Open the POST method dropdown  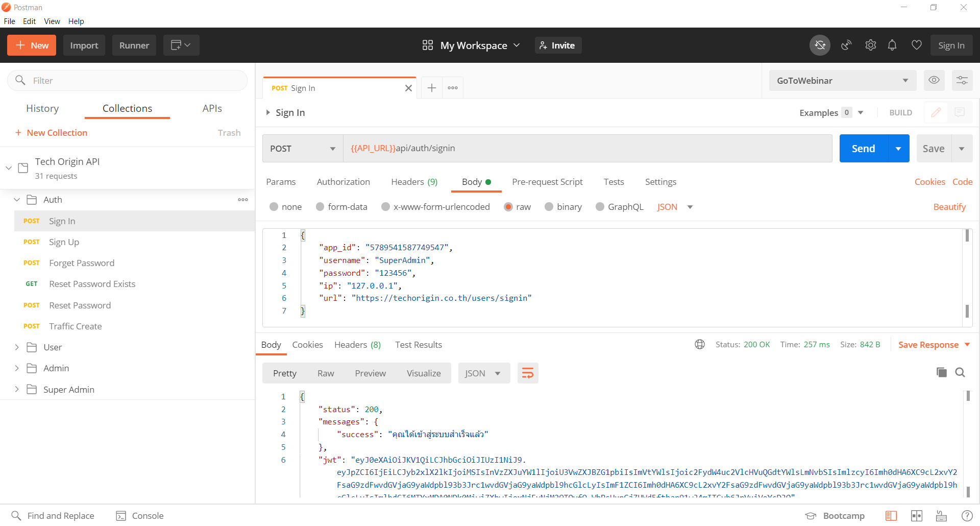click(x=302, y=149)
